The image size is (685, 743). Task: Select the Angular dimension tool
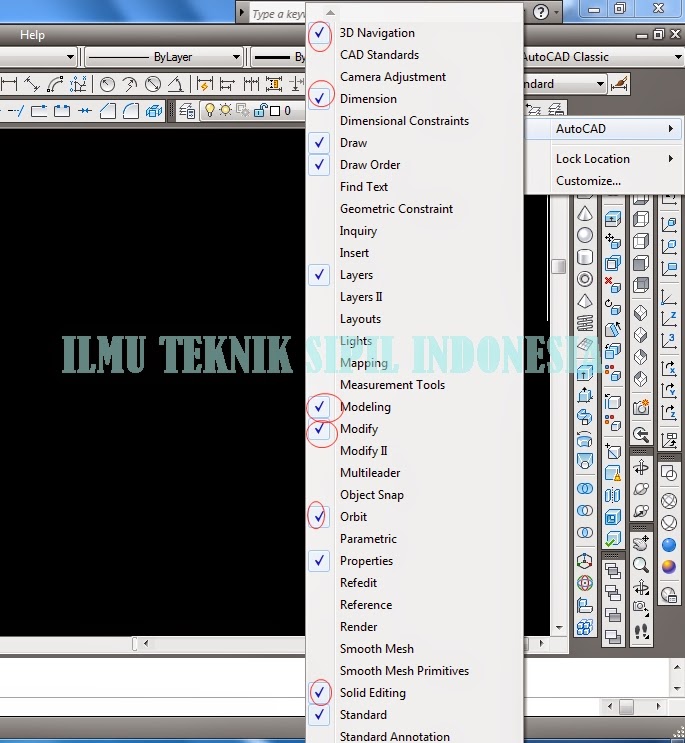(x=176, y=85)
